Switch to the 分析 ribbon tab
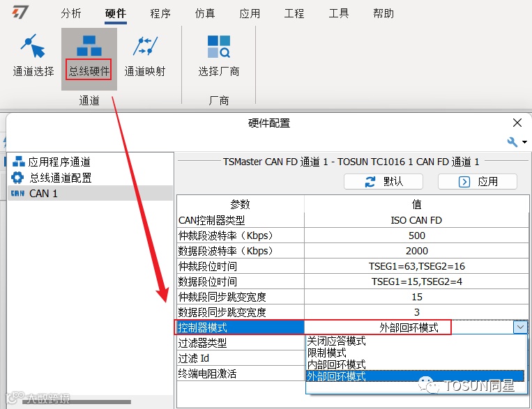The height and width of the screenshot is (409, 532). pos(71,13)
